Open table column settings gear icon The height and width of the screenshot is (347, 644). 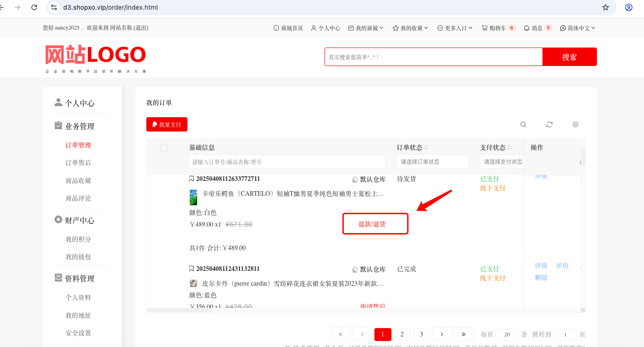[575, 125]
